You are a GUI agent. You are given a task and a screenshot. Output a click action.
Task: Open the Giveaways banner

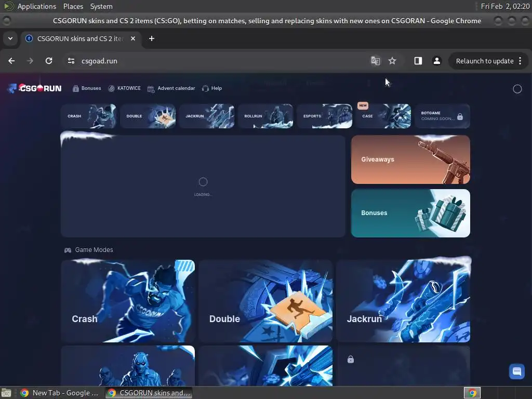click(410, 159)
